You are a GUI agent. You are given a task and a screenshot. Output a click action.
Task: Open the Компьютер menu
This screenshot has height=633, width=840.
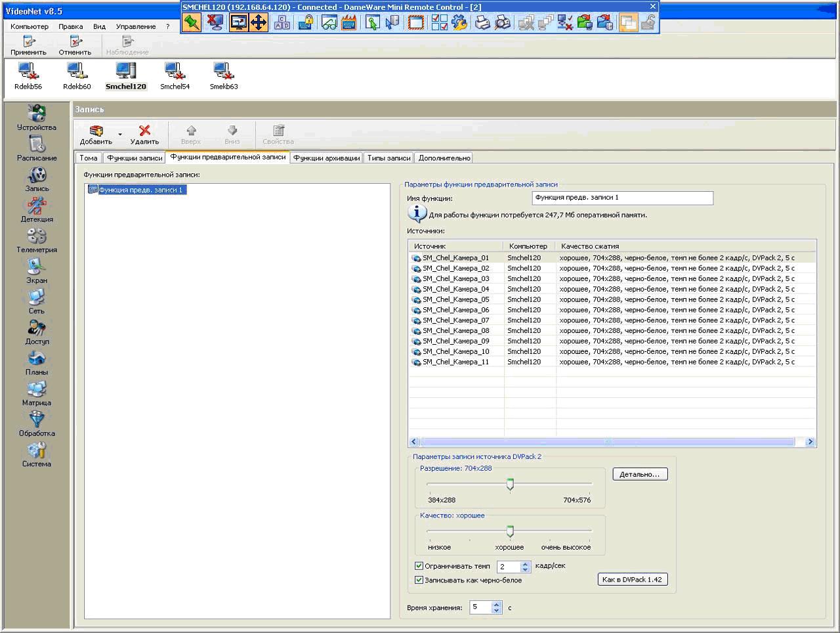point(30,27)
